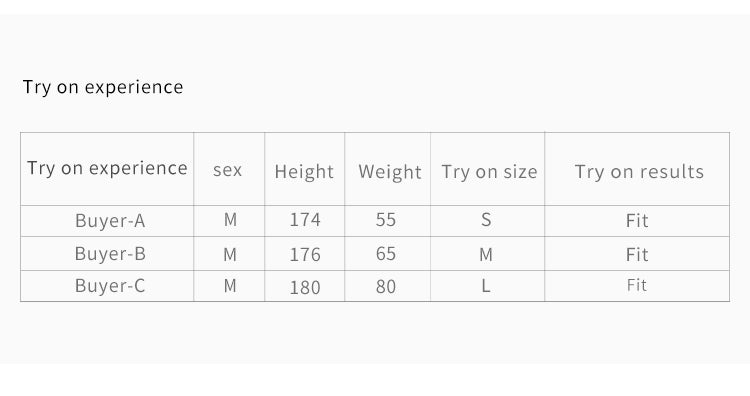Select the 'Try on size' column header

pyautogui.click(x=489, y=172)
